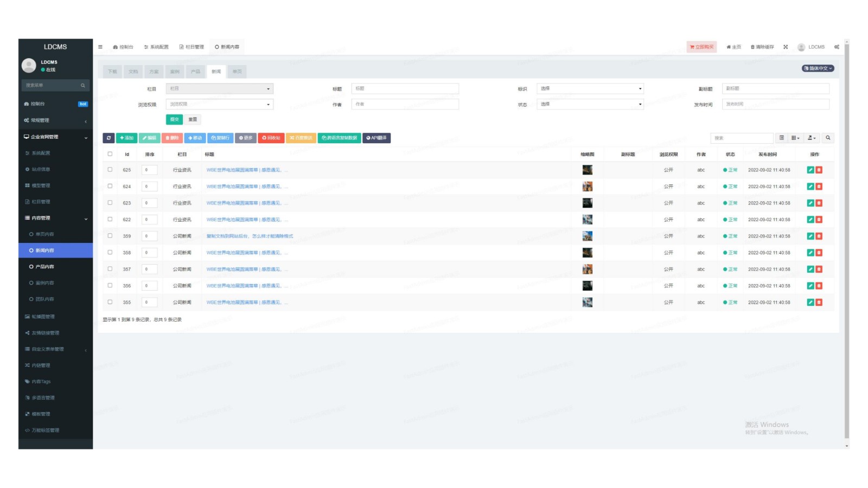
Task: Switch to the 文档 tab
Action: 133,72
